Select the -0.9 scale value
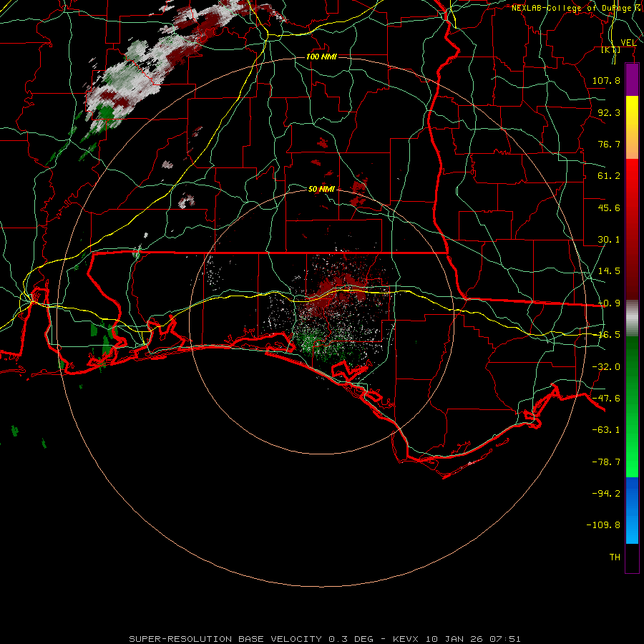This screenshot has width=644, height=644. [x=609, y=303]
